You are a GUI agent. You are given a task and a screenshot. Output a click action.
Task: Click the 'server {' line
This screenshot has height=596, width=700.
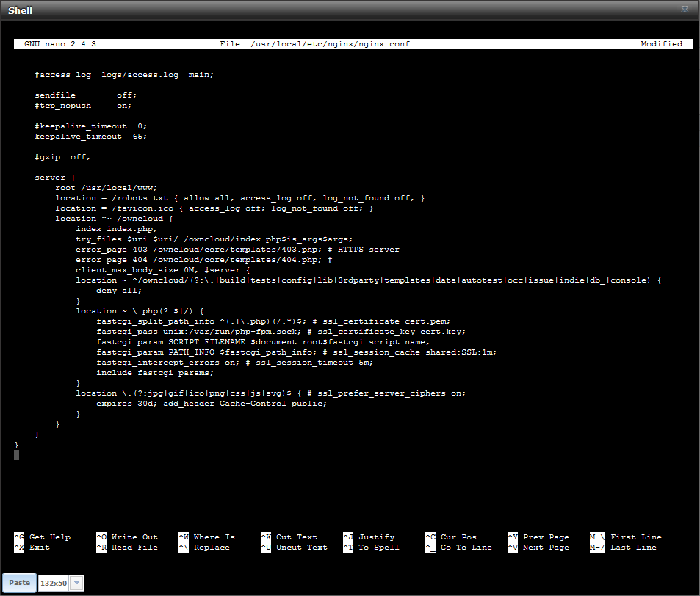click(55, 178)
